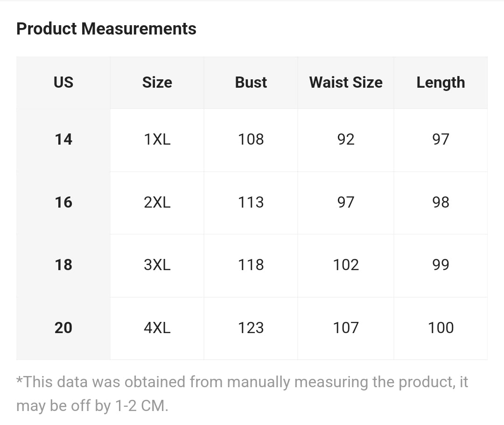Select the Length column header
The width and height of the screenshot is (504, 425).
(441, 83)
